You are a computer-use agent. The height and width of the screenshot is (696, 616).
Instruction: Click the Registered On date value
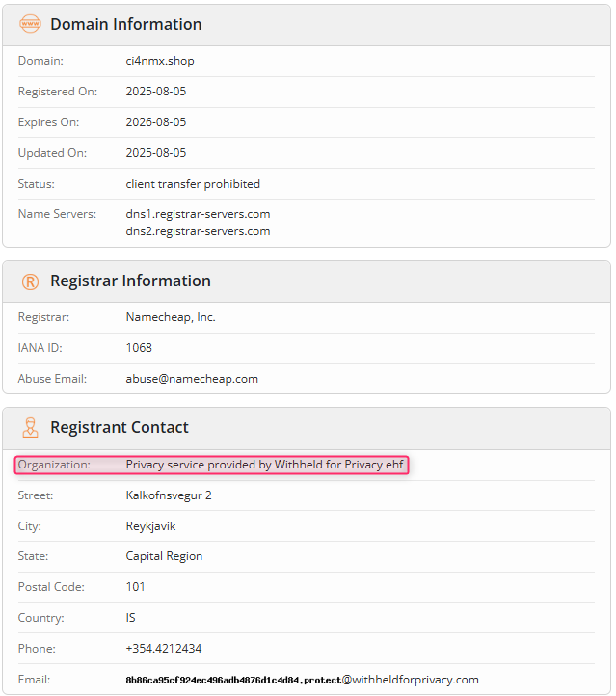156,92
